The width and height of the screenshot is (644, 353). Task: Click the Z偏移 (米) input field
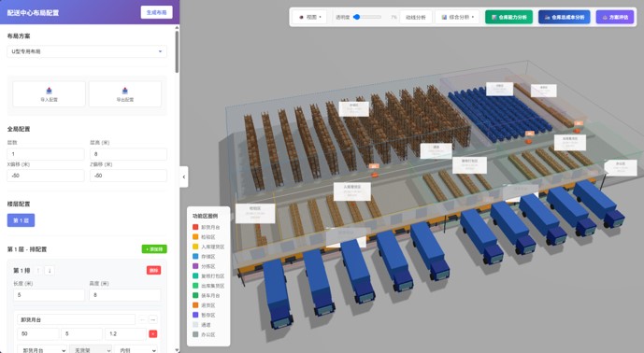[x=128, y=176]
